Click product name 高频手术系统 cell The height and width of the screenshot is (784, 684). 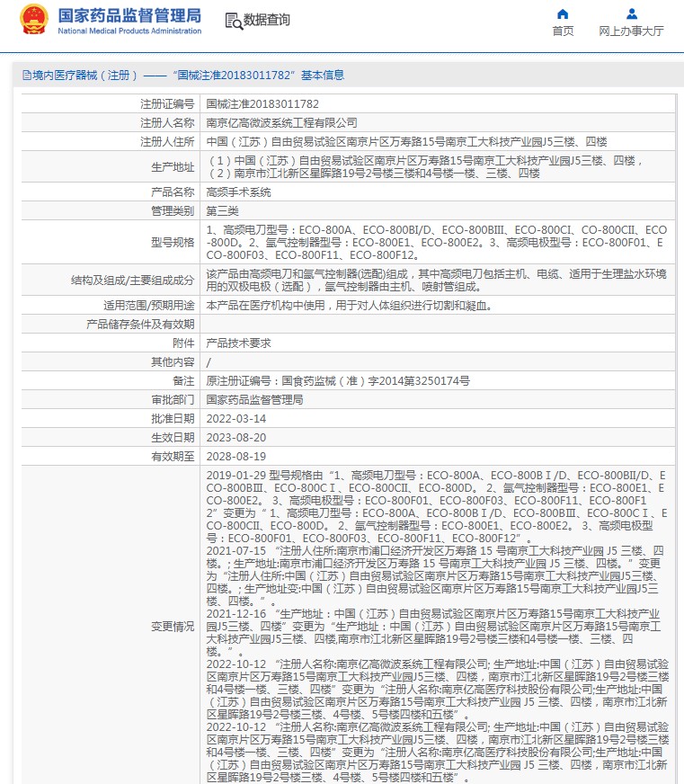pos(438,192)
